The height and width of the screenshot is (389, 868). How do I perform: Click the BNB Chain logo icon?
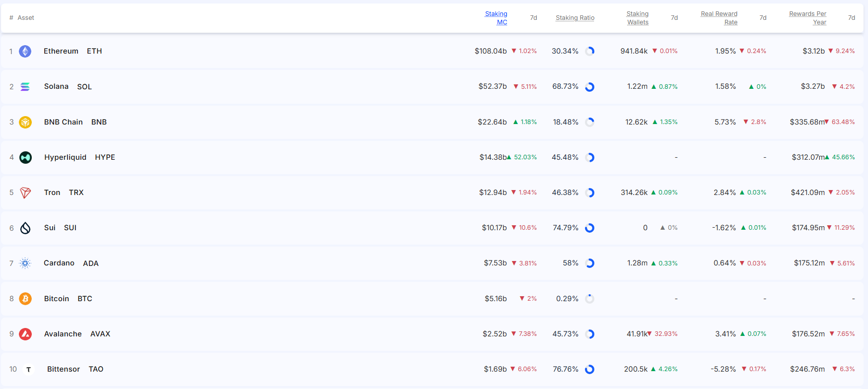25,122
